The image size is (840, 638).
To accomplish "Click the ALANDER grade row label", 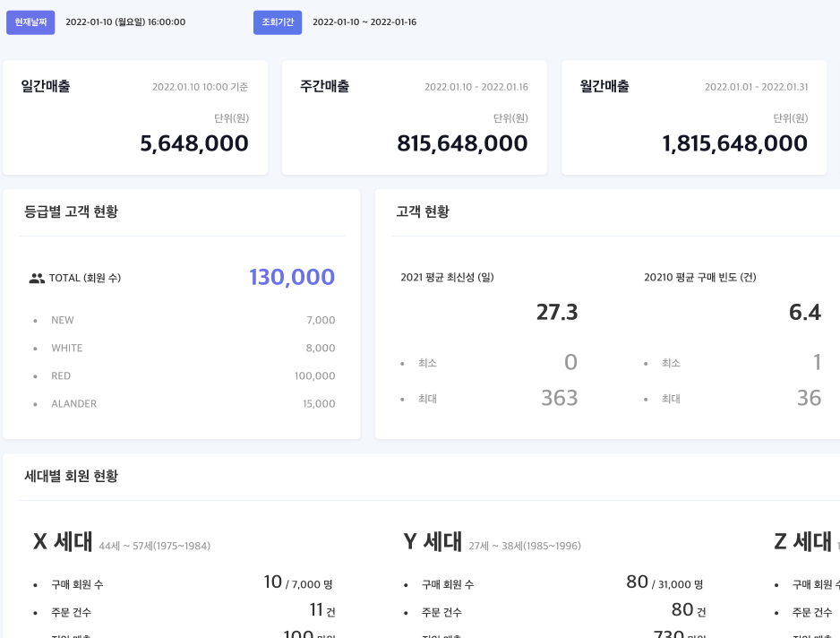I will pyautogui.click(x=74, y=404).
